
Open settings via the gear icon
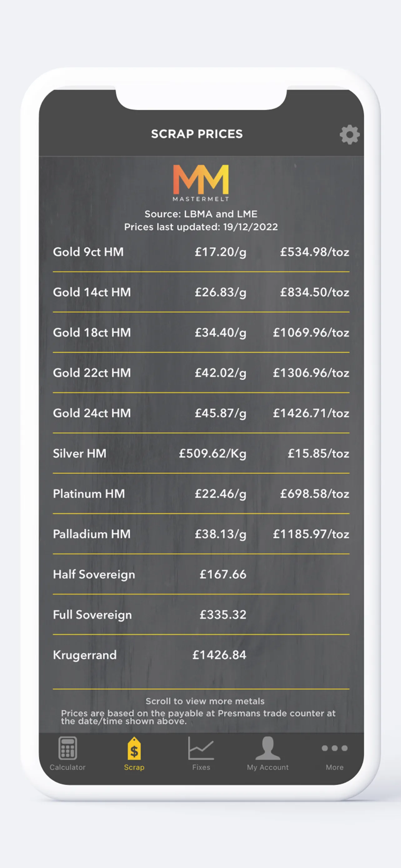[349, 135]
